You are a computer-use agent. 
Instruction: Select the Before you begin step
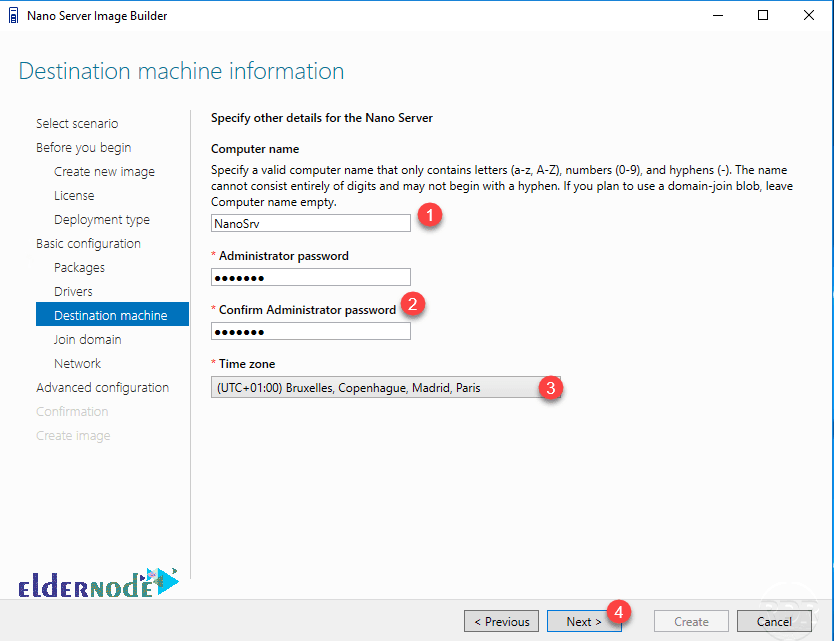[x=84, y=147]
